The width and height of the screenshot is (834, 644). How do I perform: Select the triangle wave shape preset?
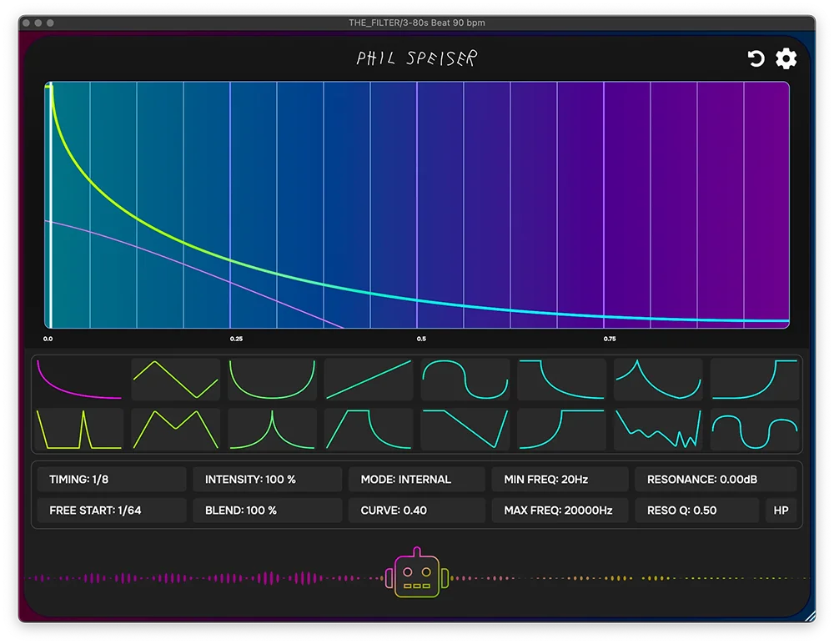175,380
